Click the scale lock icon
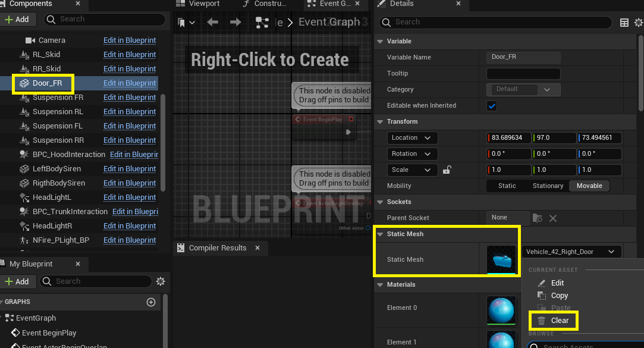Image resolution: width=644 pixels, height=348 pixels. pyautogui.click(x=447, y=170)
